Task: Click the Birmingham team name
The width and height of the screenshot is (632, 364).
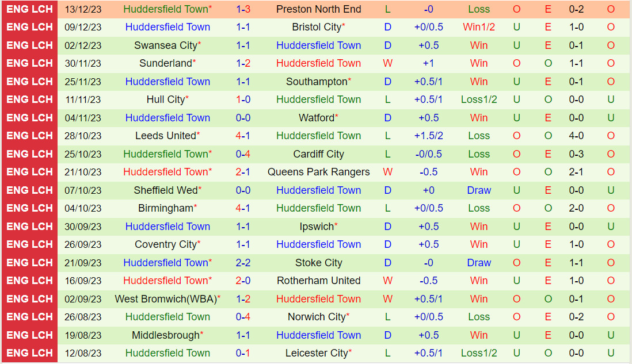Action: pyautogui.click(x=166, y=208)
